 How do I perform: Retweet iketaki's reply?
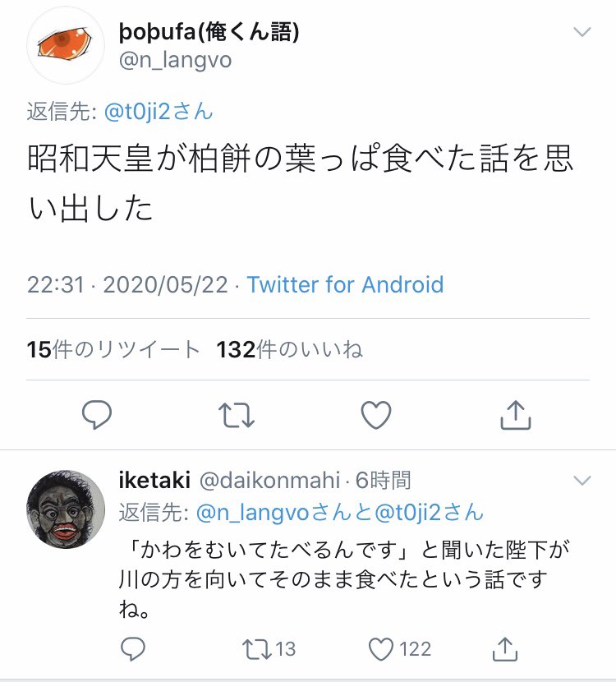click(x=255, y=649)
